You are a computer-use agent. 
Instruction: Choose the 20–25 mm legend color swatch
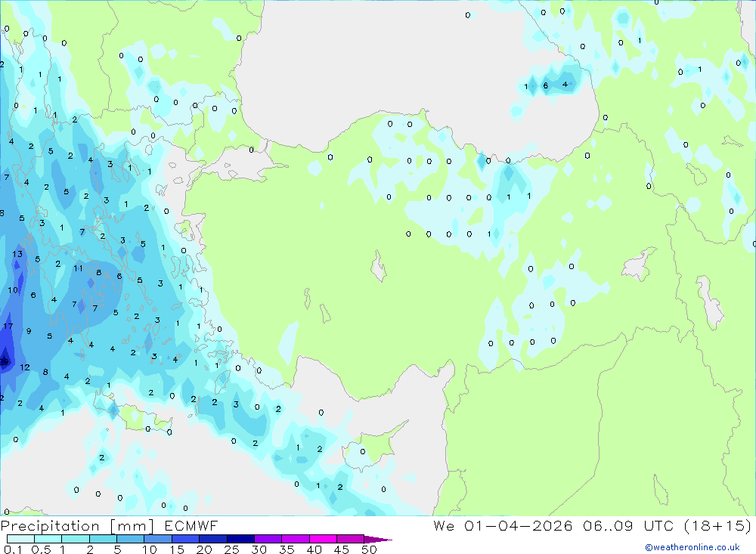[x=212, y=539]
